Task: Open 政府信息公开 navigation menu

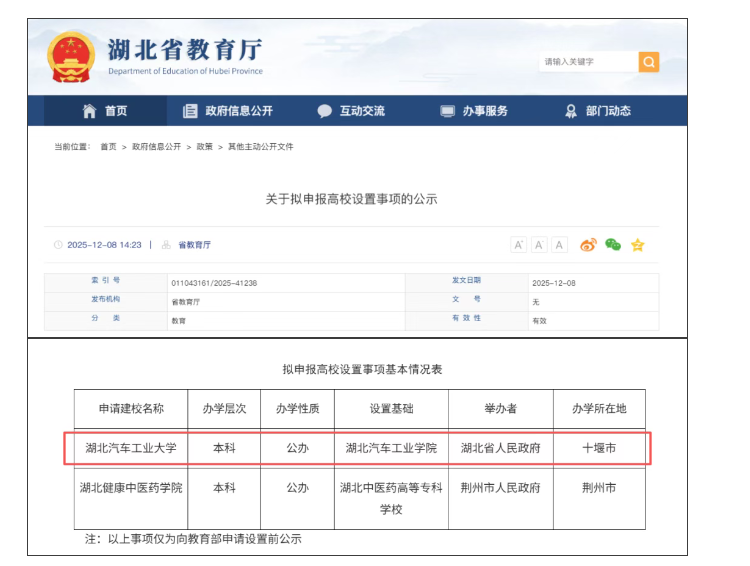Action: tap(228, 111)
